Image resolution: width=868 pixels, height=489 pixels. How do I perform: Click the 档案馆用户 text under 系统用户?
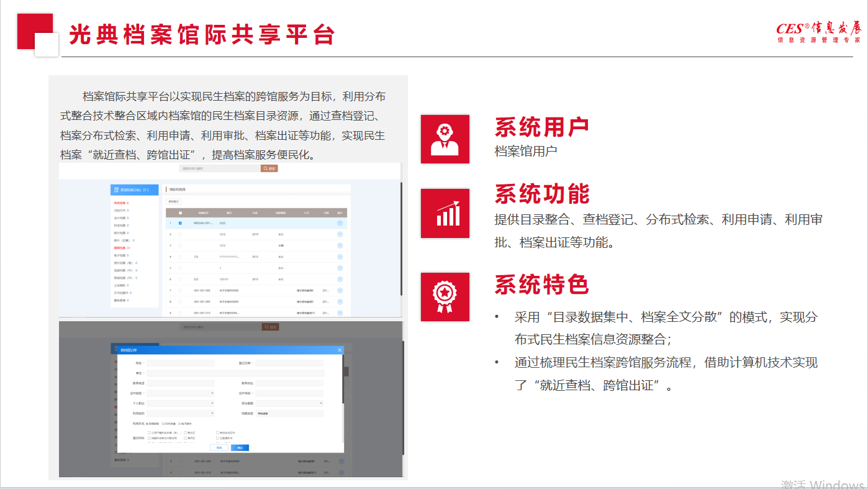pyautogui.click(x=525, y=151)
